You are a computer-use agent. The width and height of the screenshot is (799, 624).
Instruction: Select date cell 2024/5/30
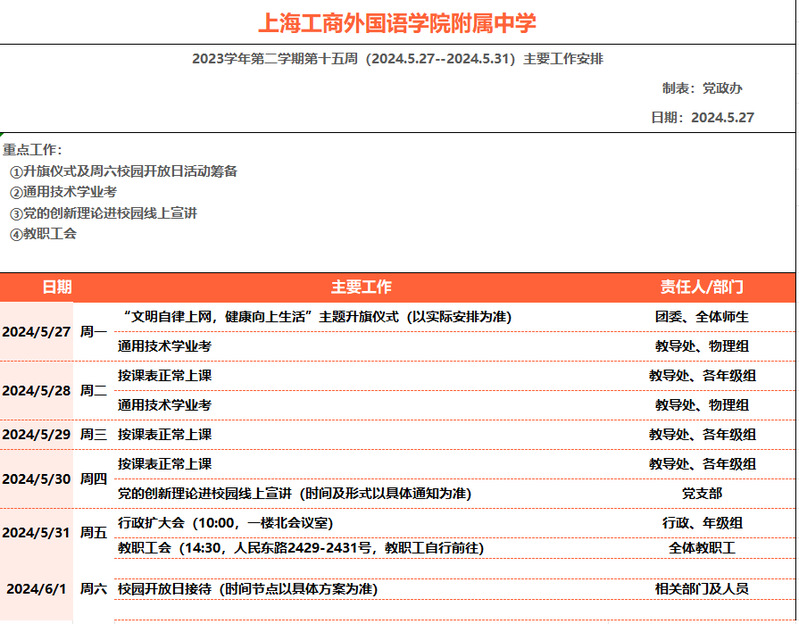[x=36, y=479]
